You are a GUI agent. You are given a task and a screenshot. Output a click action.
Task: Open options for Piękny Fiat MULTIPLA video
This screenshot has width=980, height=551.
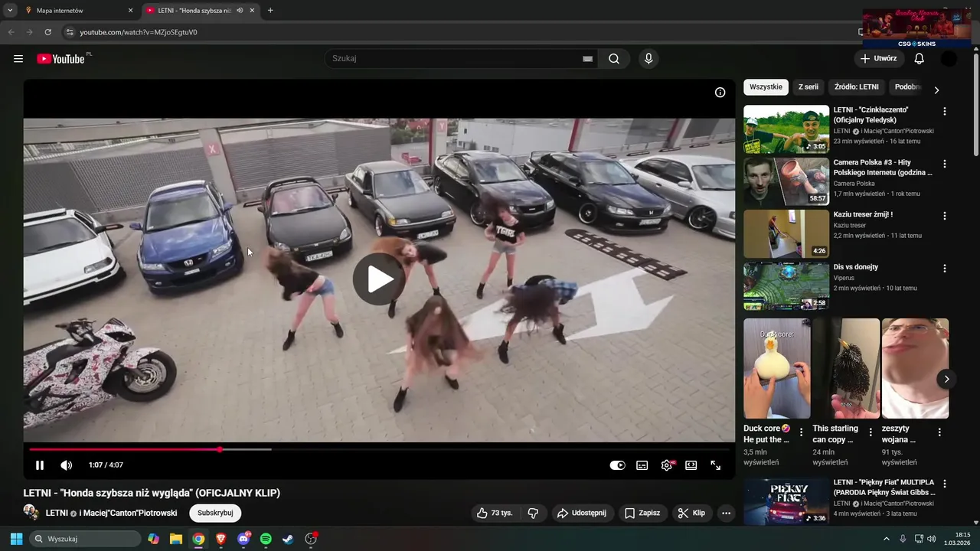click(945, 484)
